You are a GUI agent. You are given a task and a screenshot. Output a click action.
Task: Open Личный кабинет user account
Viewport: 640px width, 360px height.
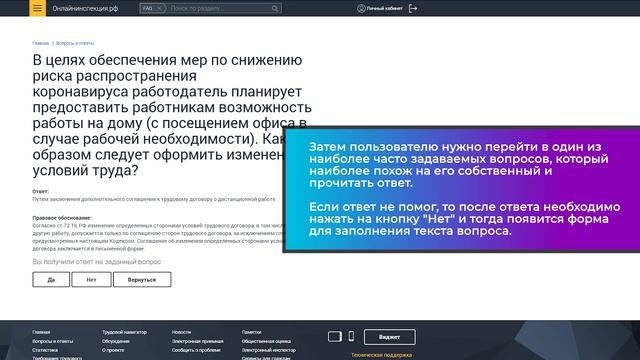pyautogui.click(x=380, y=8)
